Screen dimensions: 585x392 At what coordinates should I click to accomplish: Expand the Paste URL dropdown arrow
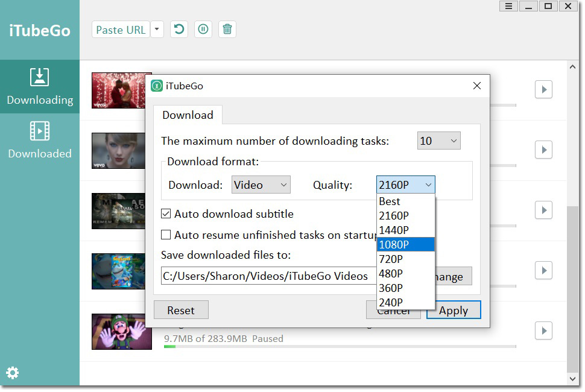coord(157,30)
